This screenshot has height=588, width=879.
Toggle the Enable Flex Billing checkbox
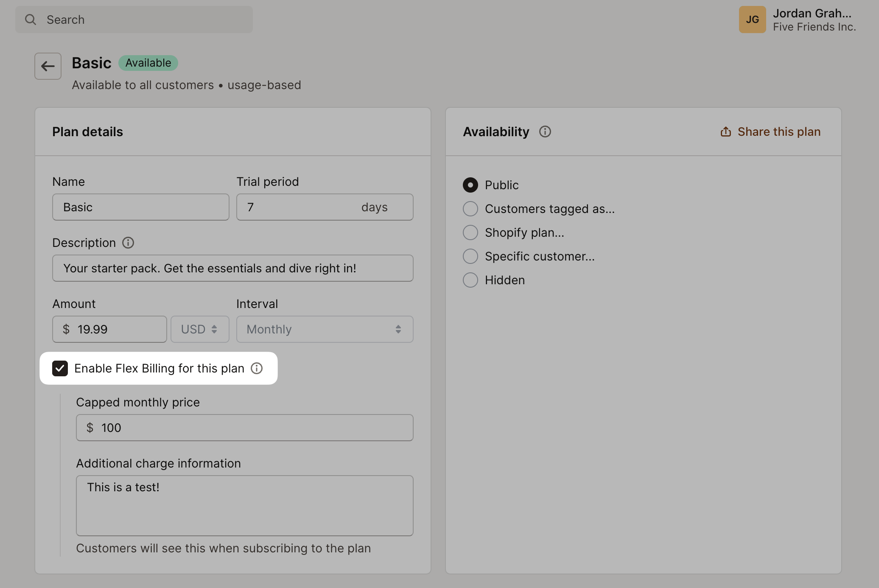click(60, 367)
